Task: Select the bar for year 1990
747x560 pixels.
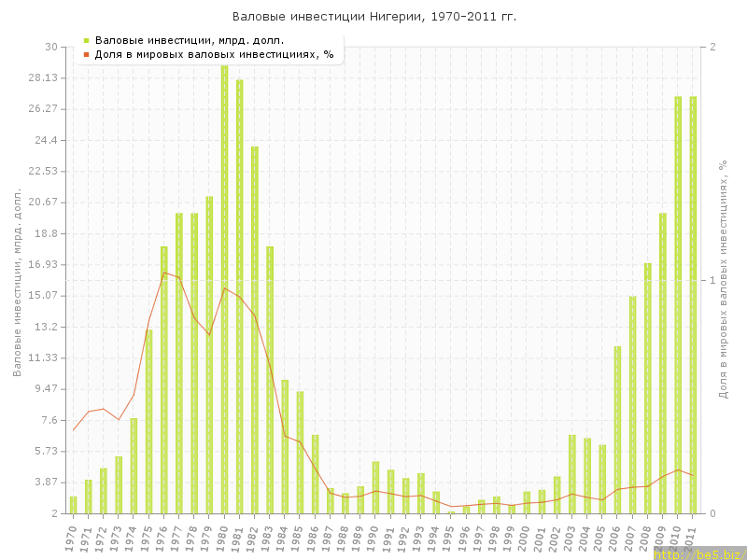Action: (375, 487)
